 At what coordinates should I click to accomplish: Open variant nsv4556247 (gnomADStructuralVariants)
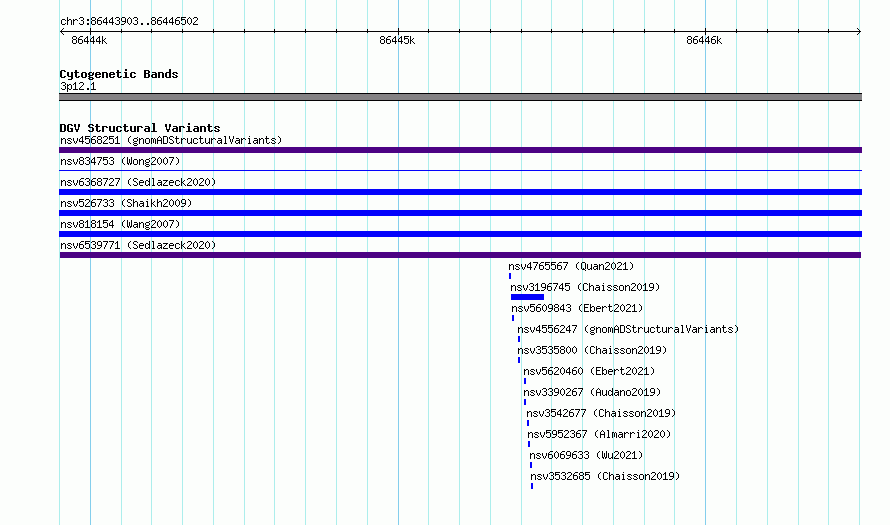click(x=628, y=329)
